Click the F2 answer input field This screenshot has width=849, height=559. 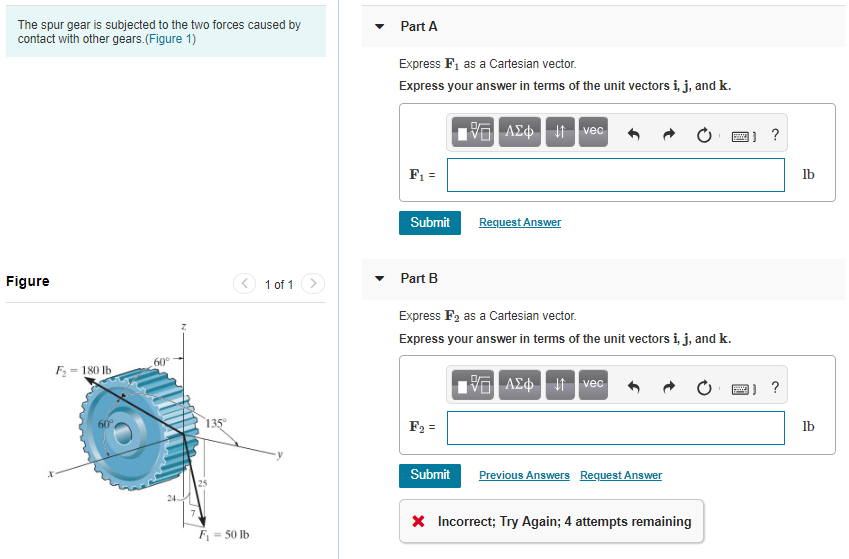(x=616, y=428)
